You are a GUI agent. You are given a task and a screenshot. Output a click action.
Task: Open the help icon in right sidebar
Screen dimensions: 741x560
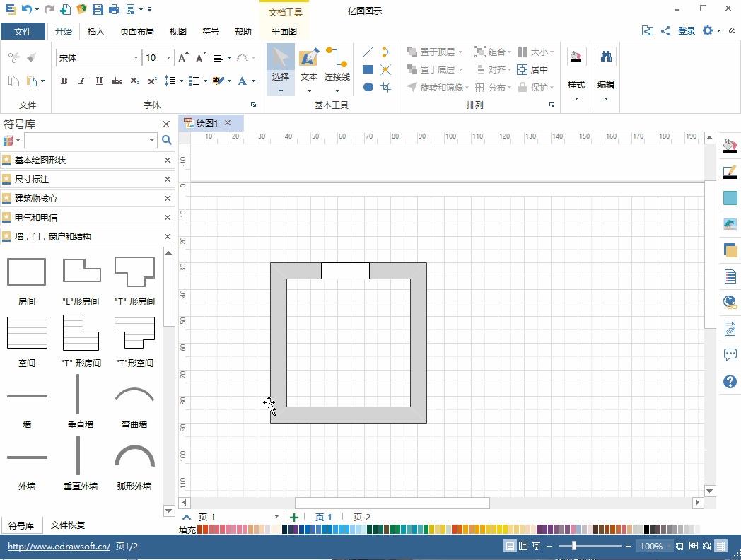(730, 381)
